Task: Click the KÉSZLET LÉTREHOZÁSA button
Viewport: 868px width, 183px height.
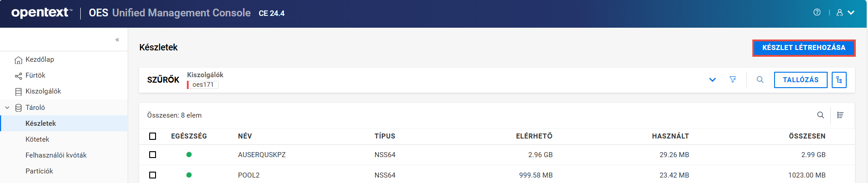Action: (x=804, y=48)
